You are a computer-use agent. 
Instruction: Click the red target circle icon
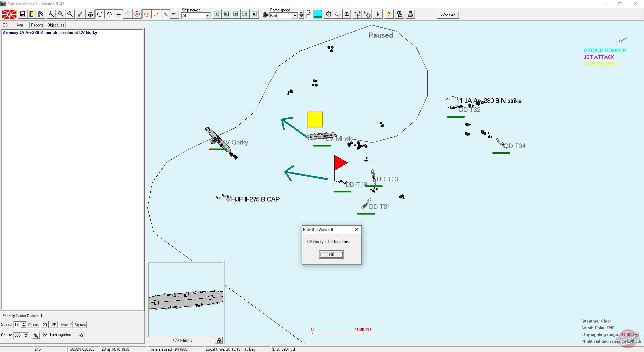(x=137, y=14)
